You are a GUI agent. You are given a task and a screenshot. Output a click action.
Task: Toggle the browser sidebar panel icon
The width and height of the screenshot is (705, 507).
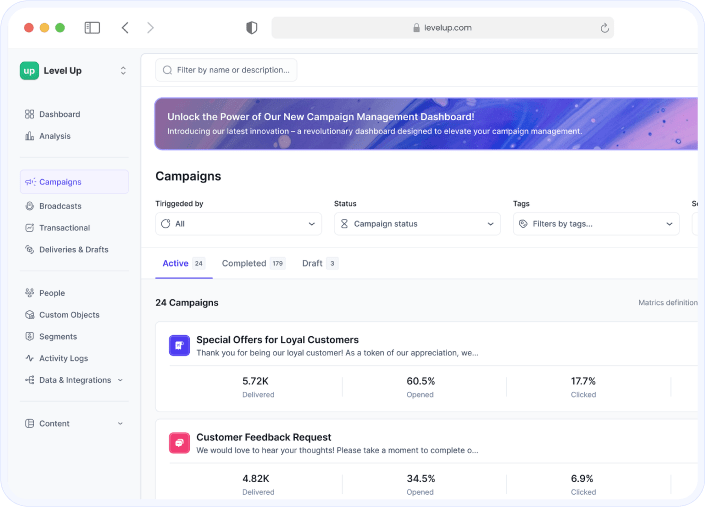[x=92, y=28]
